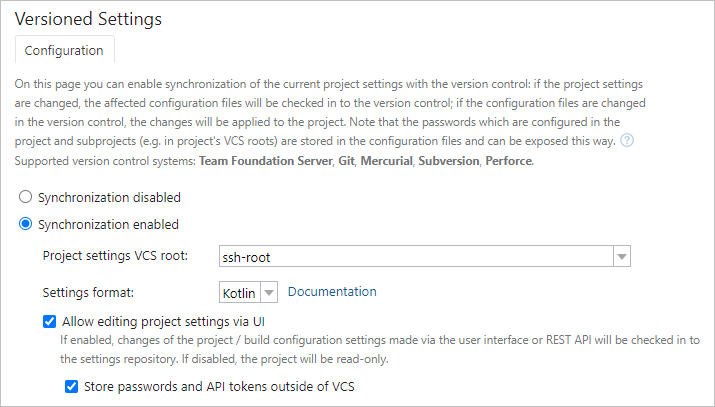Click the Versioned Settings page heading
Viewport: 715px width, 407px height.
click(88, 18)
